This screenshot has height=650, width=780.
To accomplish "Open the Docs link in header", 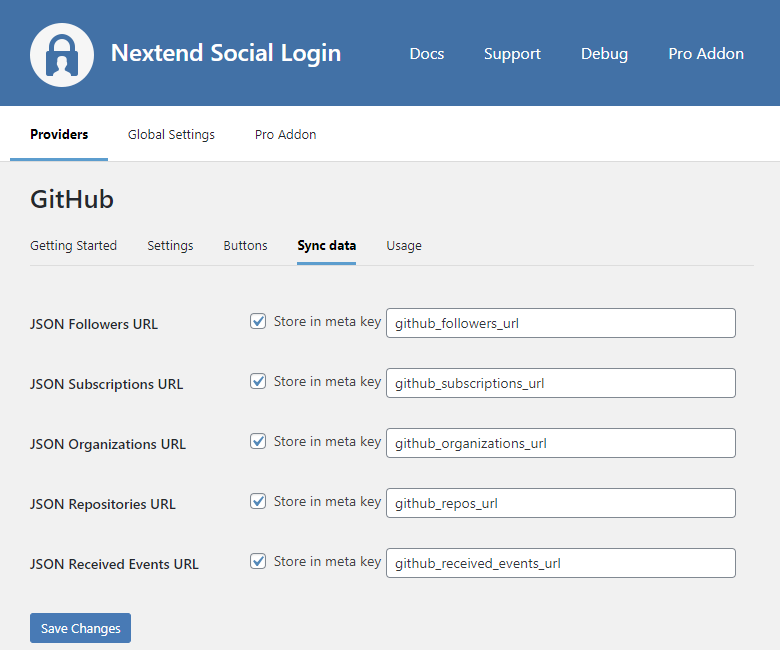I will 427,54.
